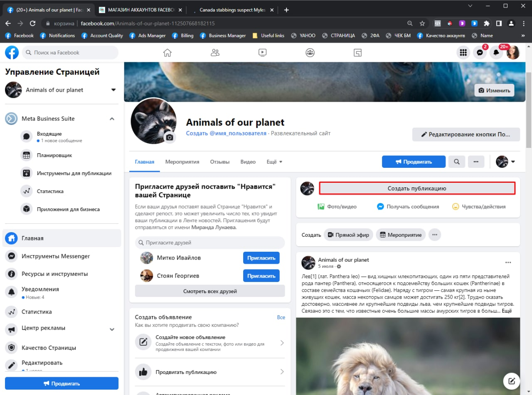Open the notifications bell with 20+ badge
Viewport: 532px width, 395px height.
(496, 52)
